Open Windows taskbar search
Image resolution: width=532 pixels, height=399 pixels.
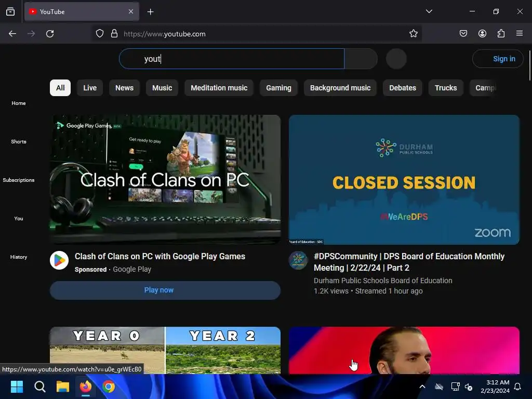tap(39, 387)
